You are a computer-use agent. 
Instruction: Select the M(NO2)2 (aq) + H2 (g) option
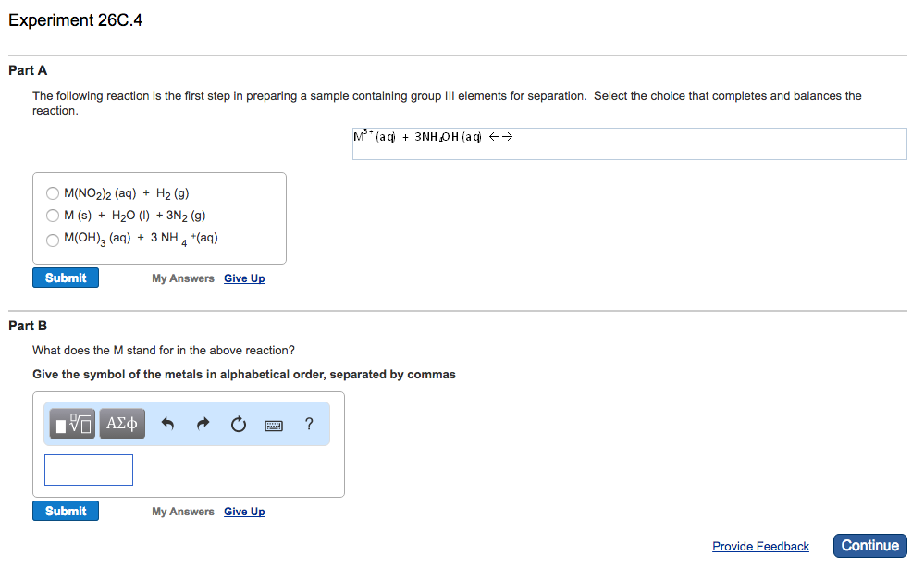click(x=53, y=192)
